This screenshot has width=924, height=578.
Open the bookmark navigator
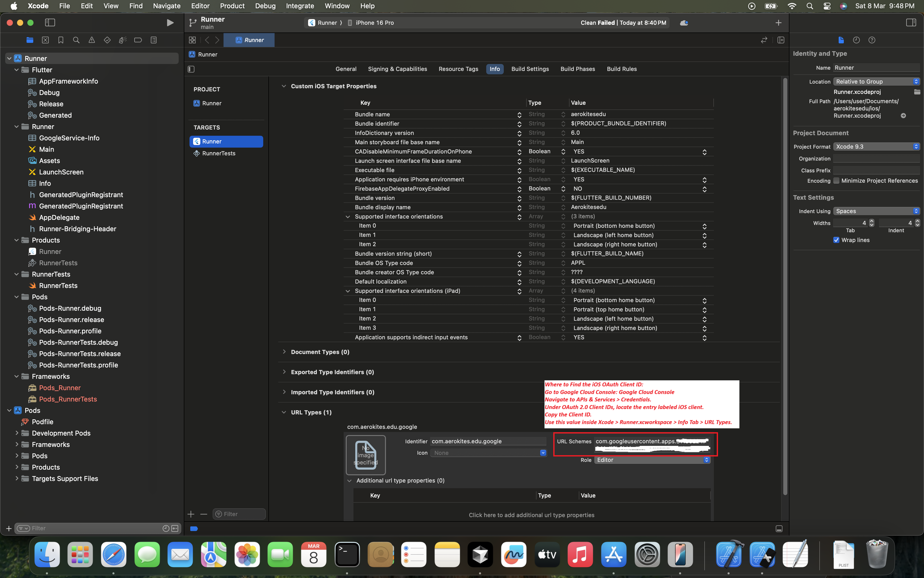pyautogui.click(x=61, y=40)
